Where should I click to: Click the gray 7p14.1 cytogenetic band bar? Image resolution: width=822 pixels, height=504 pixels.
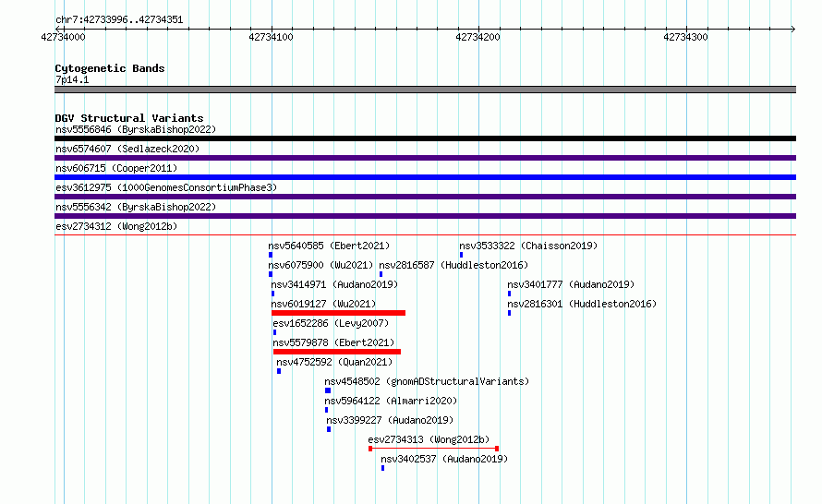click(425, 90)
